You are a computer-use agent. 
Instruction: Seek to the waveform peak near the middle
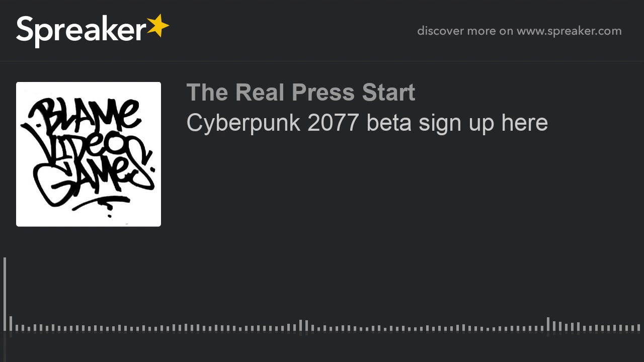[300, 325]
